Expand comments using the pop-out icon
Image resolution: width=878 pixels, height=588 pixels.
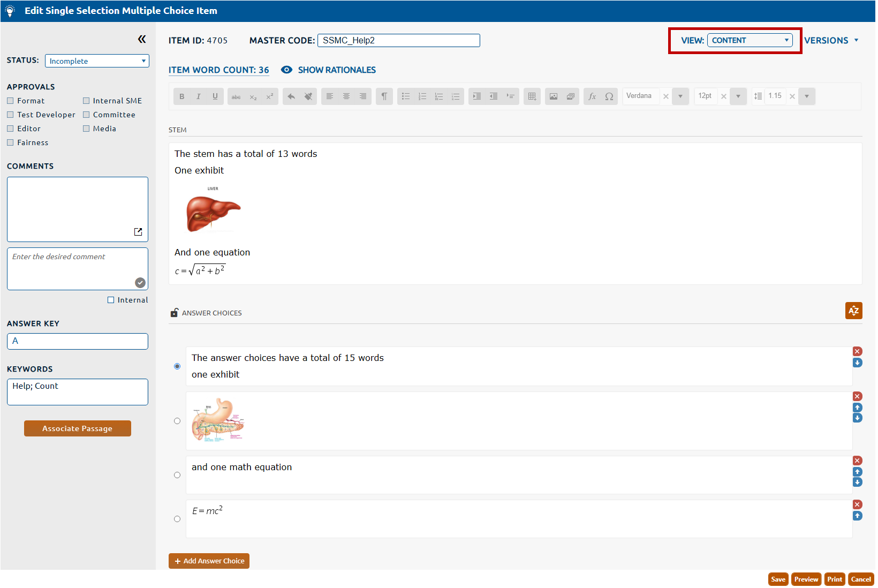138,232
